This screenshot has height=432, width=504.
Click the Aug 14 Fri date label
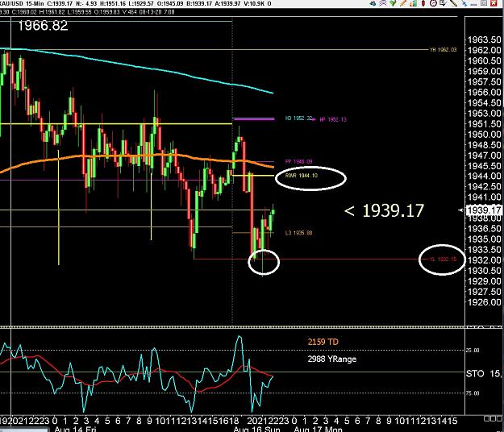75,429
